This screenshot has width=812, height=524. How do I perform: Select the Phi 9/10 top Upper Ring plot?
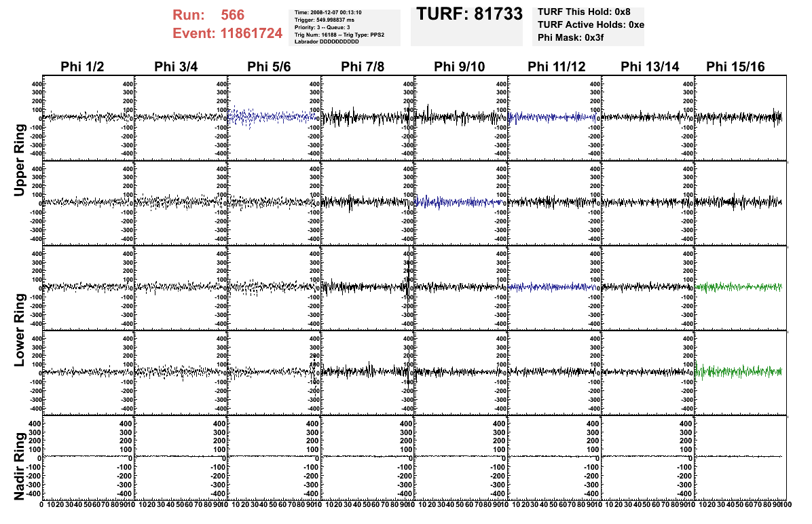pyautogui.click(x=462, y=117)
